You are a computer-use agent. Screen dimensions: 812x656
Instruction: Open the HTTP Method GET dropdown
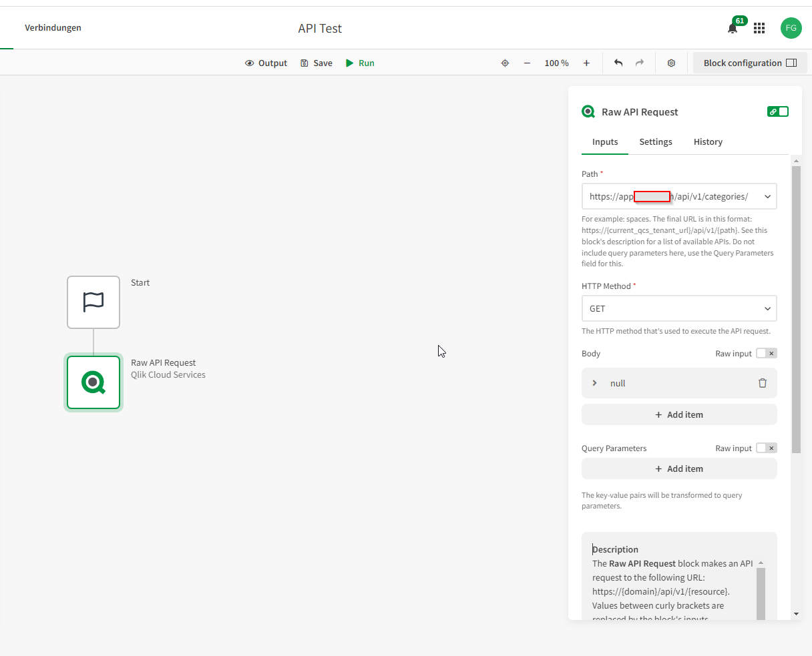(679, 308)
